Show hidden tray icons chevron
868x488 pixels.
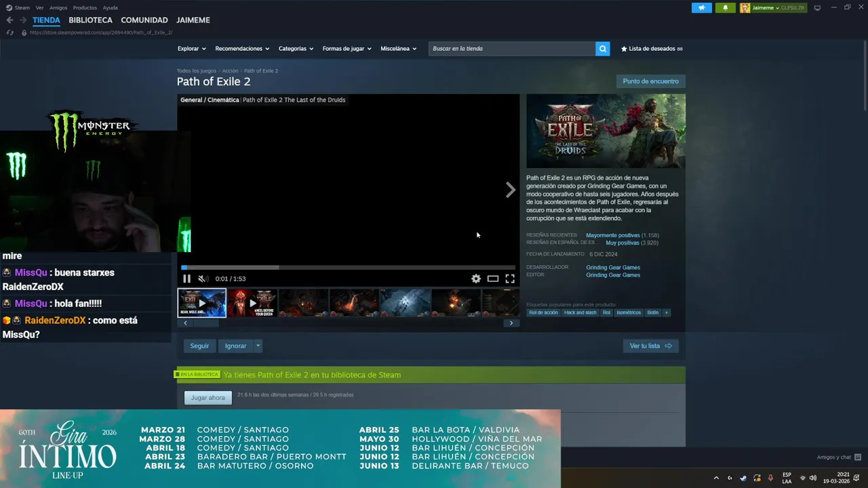tap(716, 478)
